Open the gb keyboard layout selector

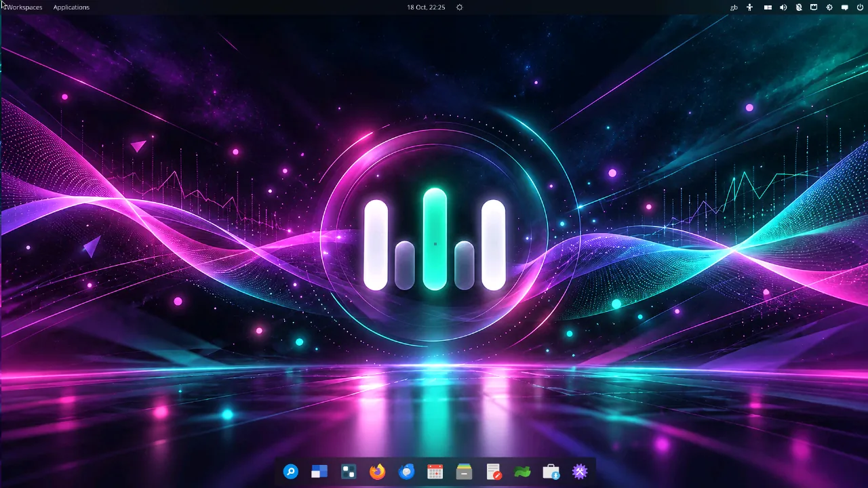[x=734, y=7]
